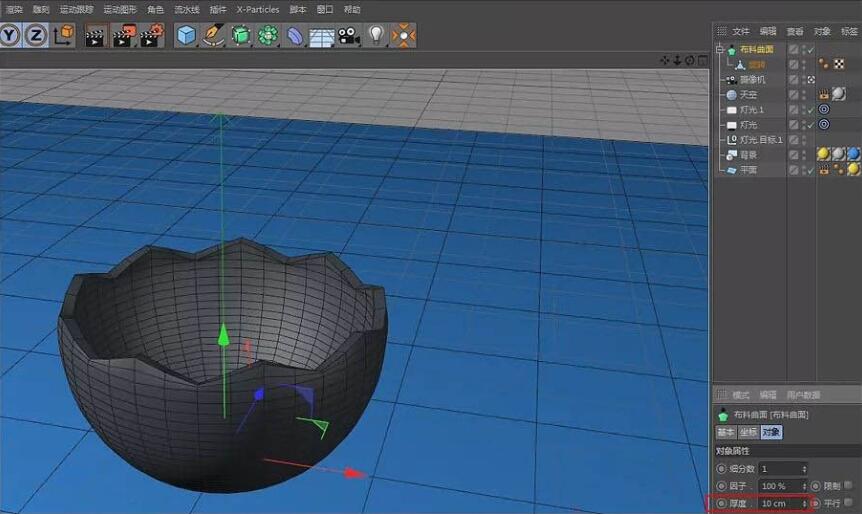
Task: Open the 帮助 menu
Action: [352, 9]
